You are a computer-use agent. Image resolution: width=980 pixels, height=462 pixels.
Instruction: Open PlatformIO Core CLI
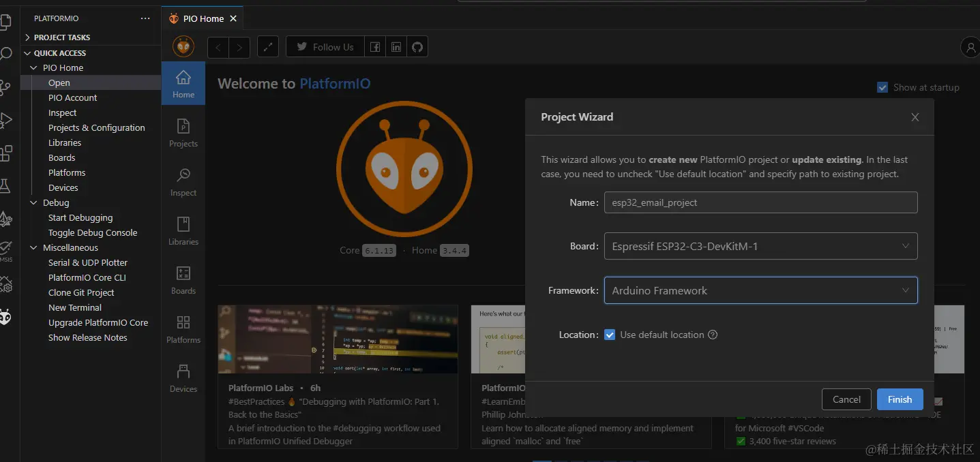91,277
